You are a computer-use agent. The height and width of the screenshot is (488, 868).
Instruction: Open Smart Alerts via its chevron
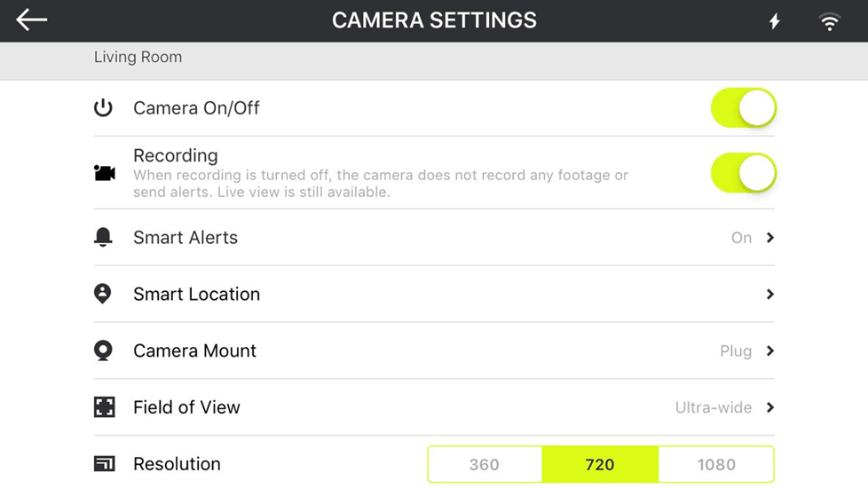point(770,238)
